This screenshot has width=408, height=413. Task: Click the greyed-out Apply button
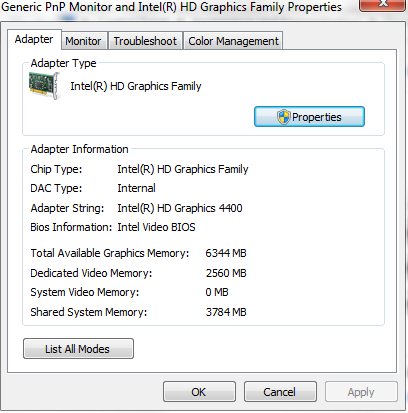[361, 392]
